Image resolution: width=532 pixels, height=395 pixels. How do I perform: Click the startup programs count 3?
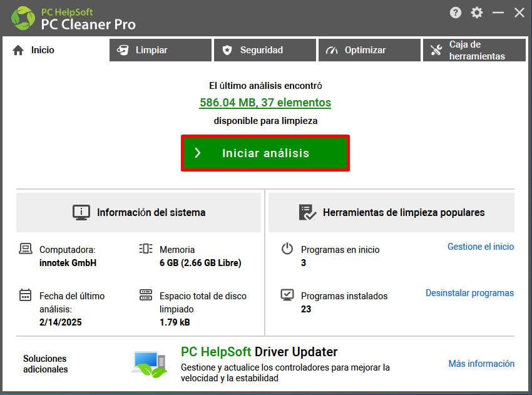coord(304,263)
